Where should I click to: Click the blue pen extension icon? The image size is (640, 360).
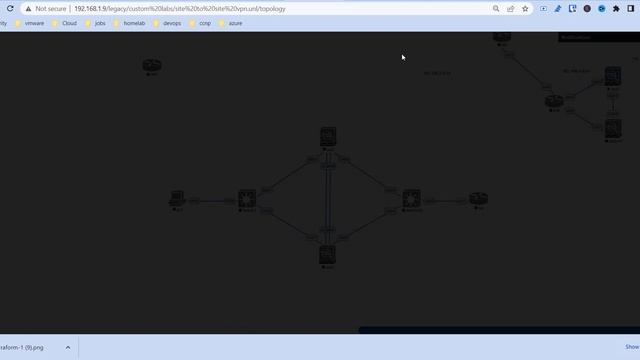point(558,9)
